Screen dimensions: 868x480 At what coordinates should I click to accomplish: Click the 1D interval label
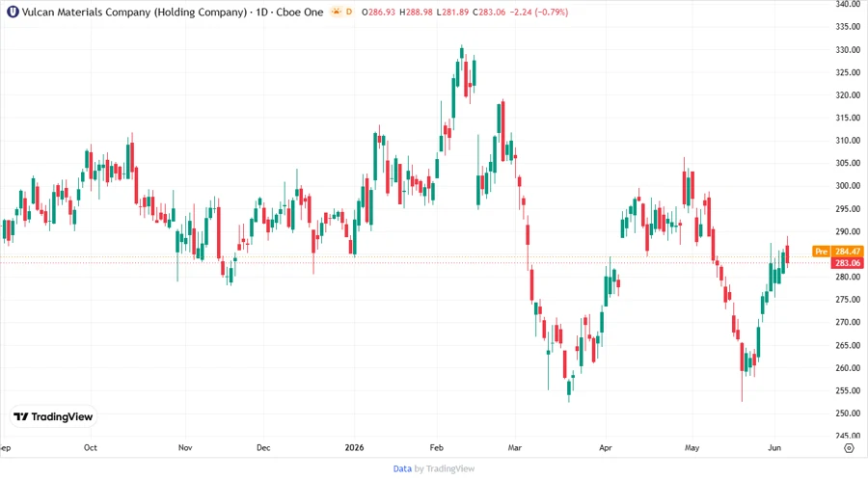[261, 12]
